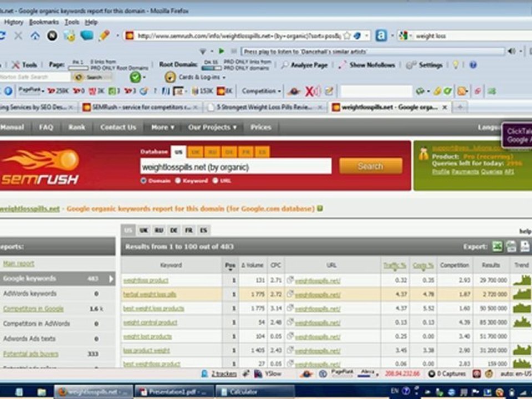Click the second Export icon next to Excel

[x=511, y=247]
